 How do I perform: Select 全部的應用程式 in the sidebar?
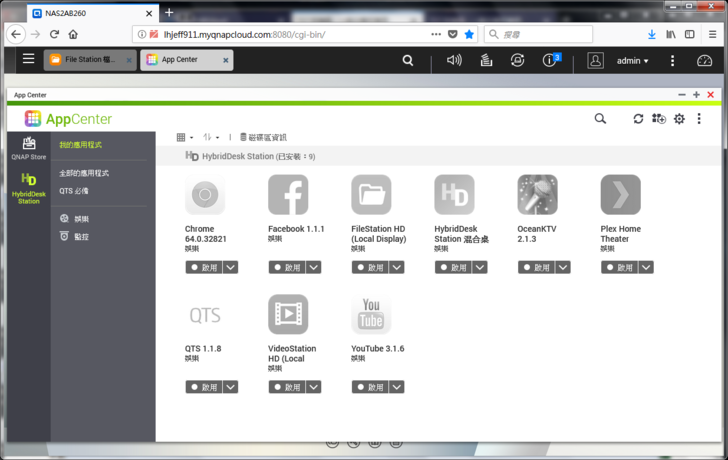coord(84,173)
